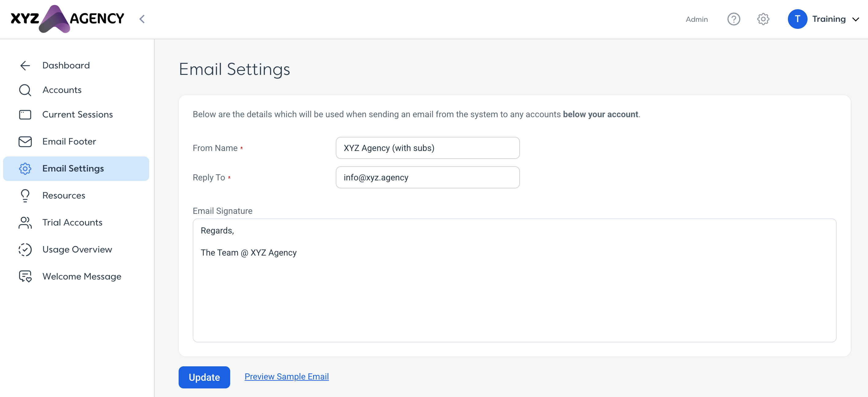Click the Email Footer envelope icon

pyautogui.click(x=25, y=142)
